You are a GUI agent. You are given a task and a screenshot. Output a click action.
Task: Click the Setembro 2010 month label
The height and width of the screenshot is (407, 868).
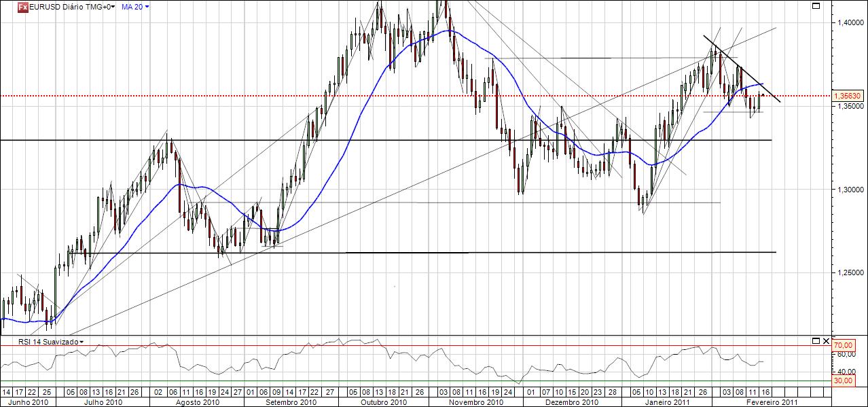290,402
